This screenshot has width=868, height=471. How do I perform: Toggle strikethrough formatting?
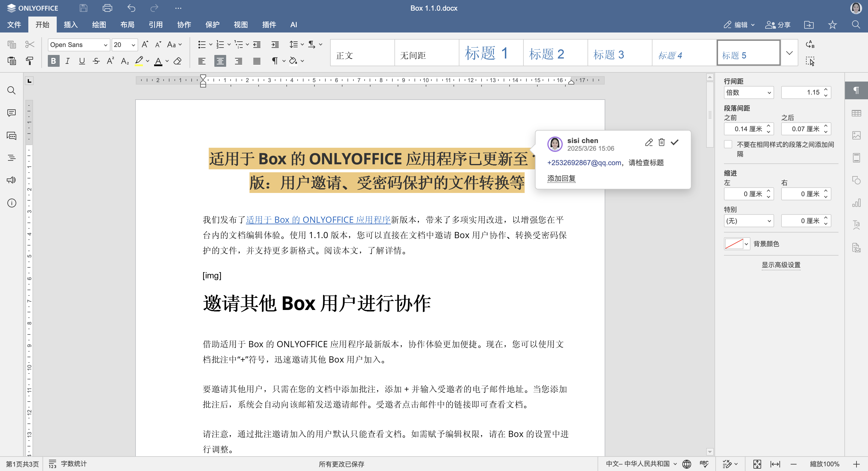96,61
